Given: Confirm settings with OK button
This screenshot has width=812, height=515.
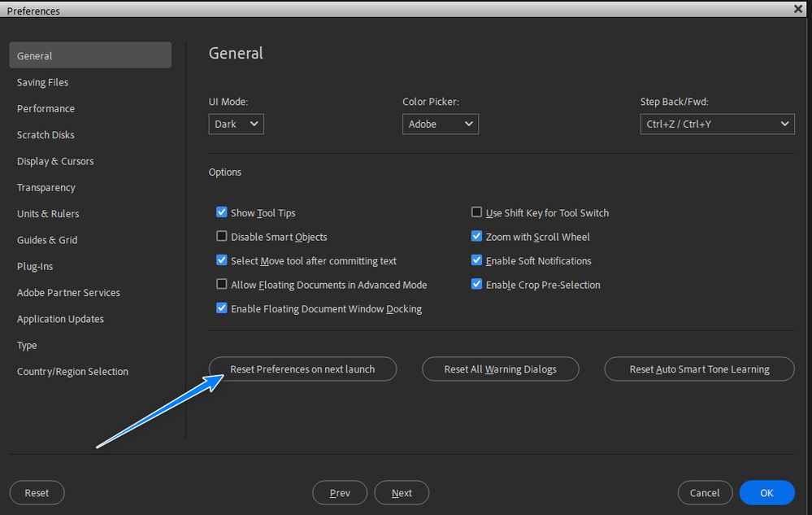Looking at the screenshot, I should pyautogui.click(x=766, y=493).
